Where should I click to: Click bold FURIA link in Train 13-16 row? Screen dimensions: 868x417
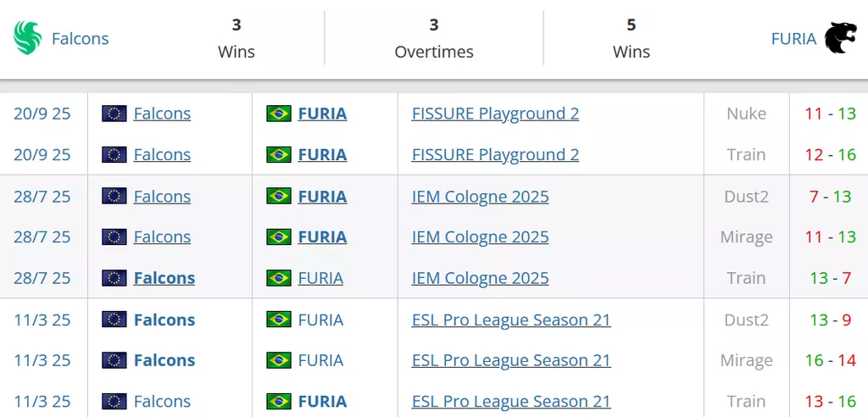point(322,401)
